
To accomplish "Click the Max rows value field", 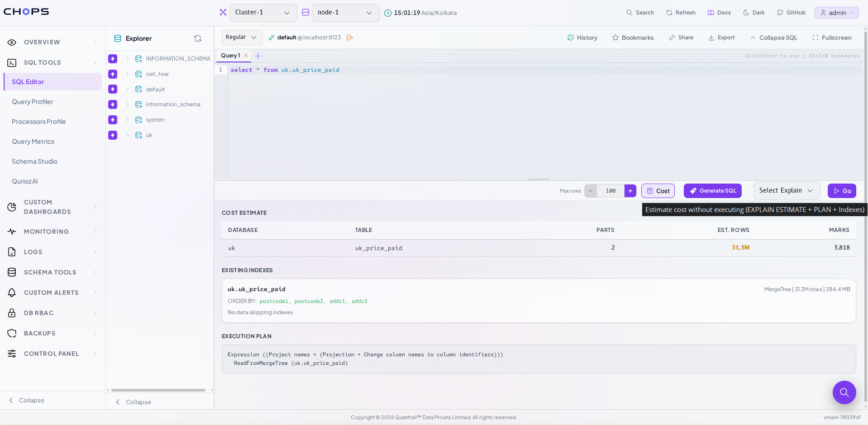I will tap(610, 191).
